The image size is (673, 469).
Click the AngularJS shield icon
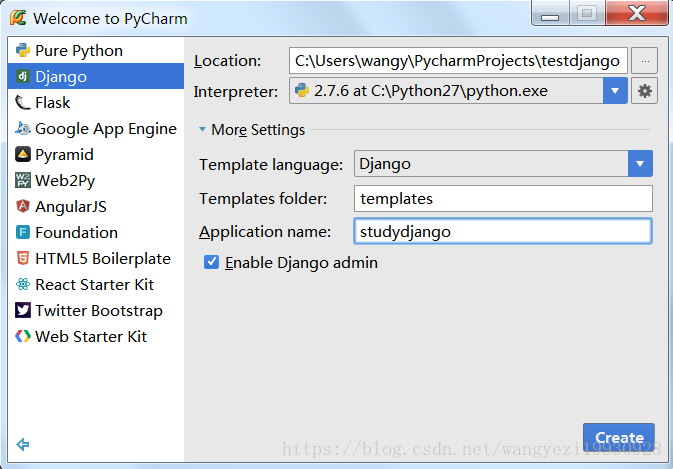(22, 206)
